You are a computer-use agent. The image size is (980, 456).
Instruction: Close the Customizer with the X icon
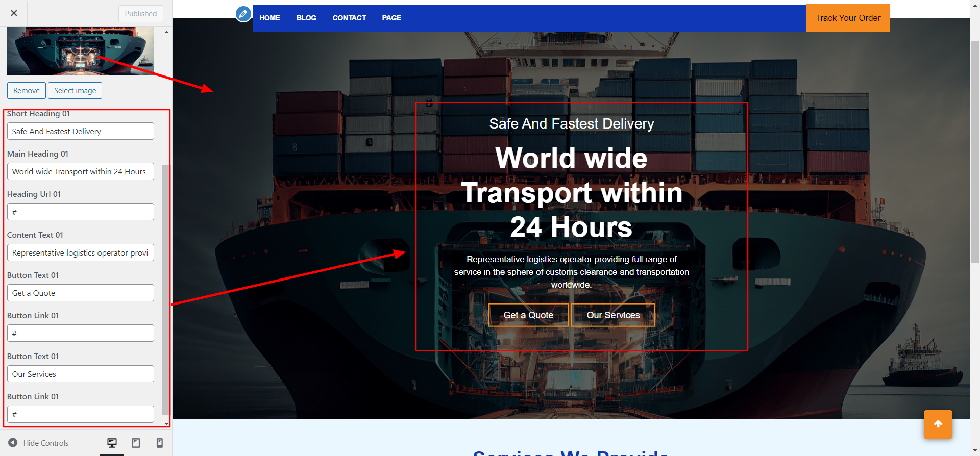14,13
